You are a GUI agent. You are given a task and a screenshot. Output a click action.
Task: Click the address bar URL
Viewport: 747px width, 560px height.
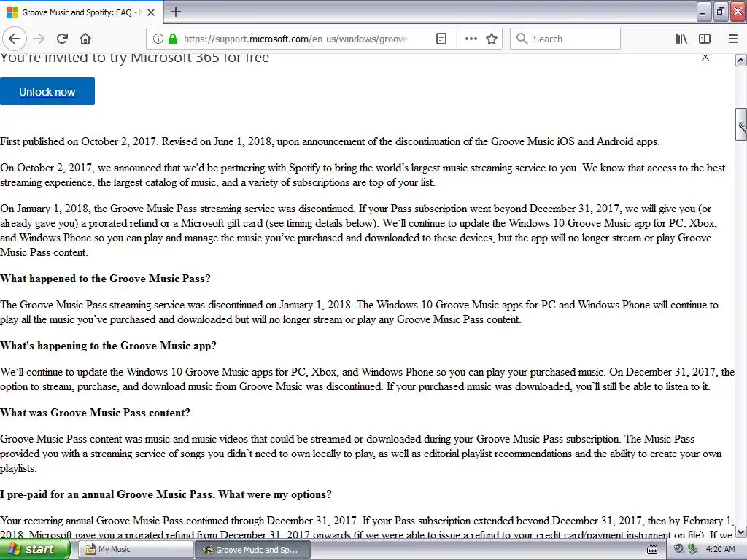point(295,39)
